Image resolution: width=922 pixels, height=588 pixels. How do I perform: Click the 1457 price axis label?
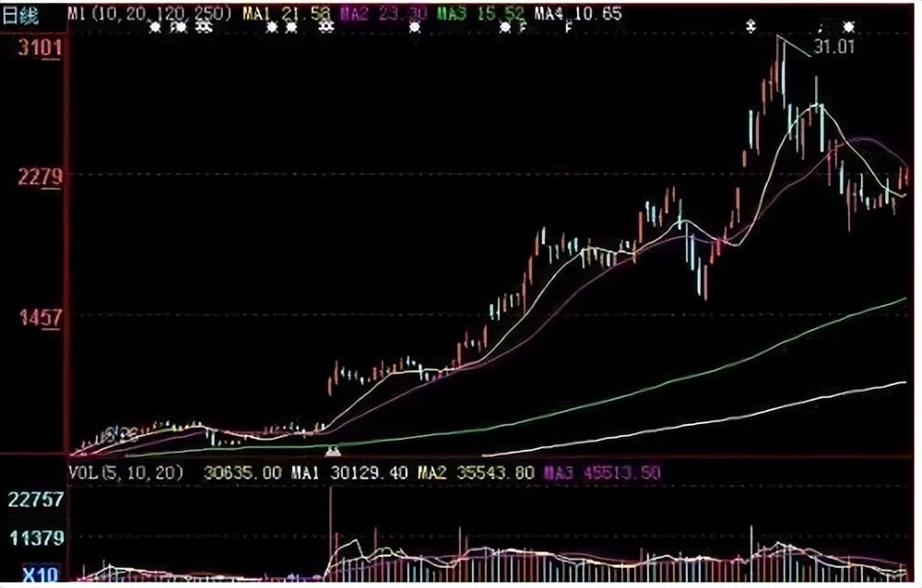[40, 318]
